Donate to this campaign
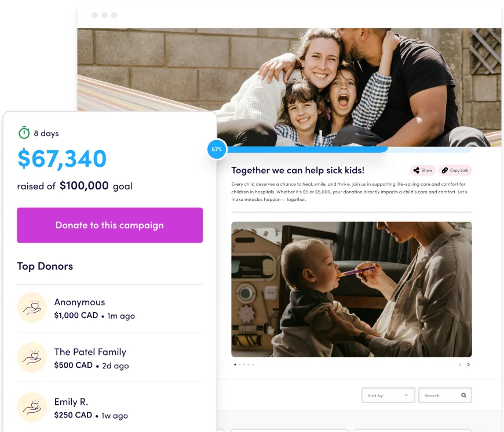The image size is (504, 432). pyautogui.click(x=109, y=225)
